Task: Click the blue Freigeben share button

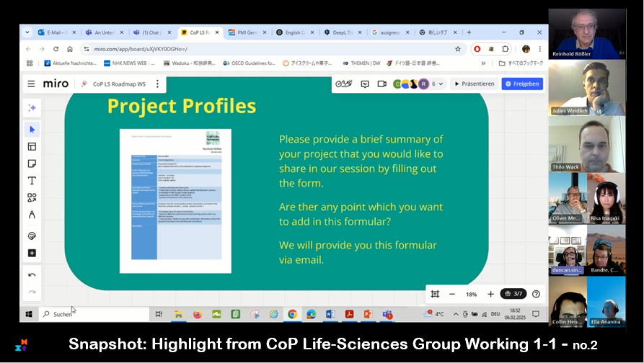Action: coord(522,84)
